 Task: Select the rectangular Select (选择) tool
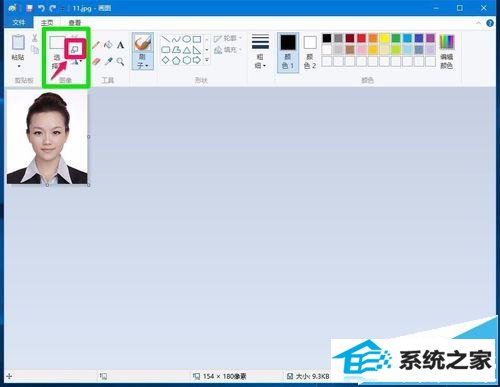[x=57, y=42]
